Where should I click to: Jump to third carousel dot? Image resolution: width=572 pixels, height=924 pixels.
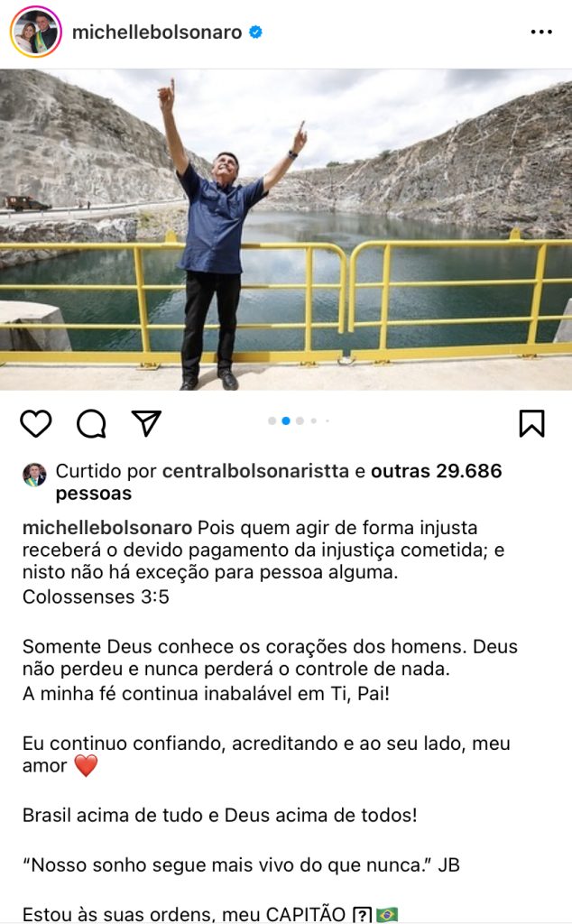tap(300, 420)
